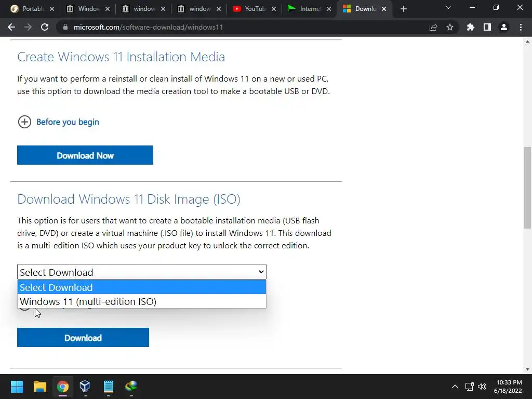Open the Chrome profile avatar

point(504,27)
